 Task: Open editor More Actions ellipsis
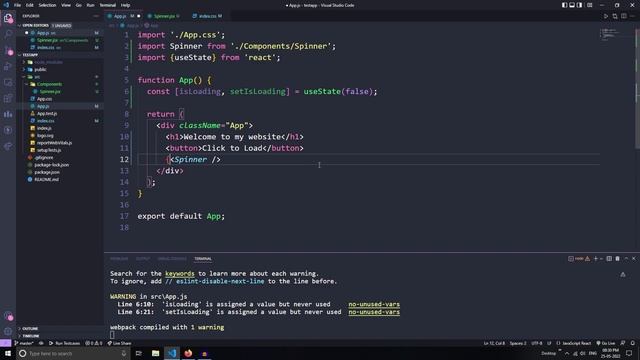[x=632, y=16]
